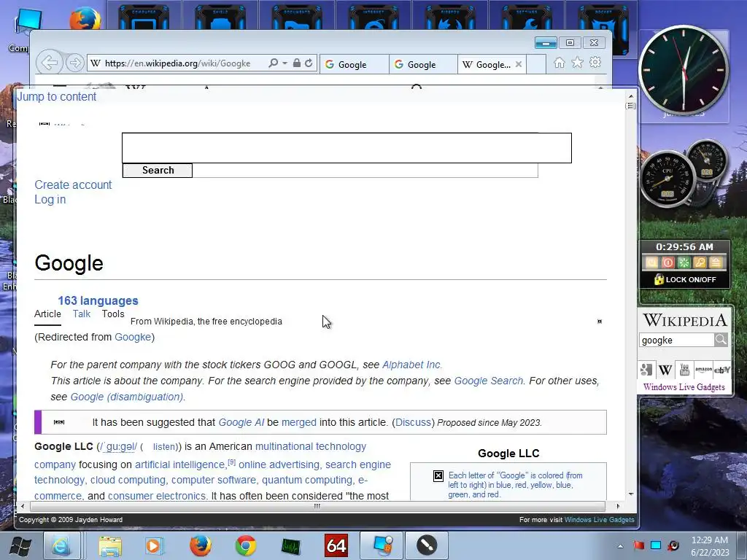Open favorites star icon in IE

click(x=578, y=63)
